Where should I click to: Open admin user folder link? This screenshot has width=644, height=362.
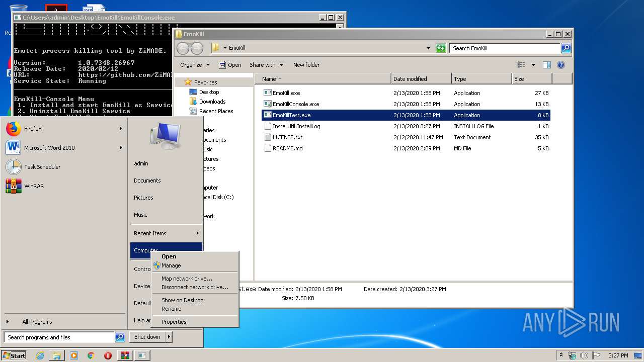click(166, 163)
